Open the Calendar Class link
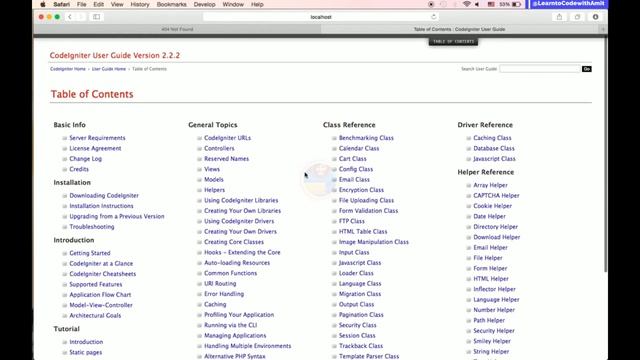Screen dimensions: 640x360 pos(359,148)
